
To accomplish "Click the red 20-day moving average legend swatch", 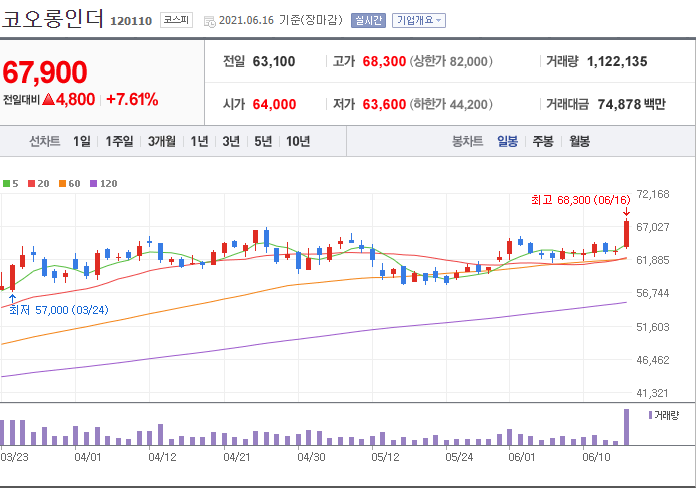I will pos(32,184).
